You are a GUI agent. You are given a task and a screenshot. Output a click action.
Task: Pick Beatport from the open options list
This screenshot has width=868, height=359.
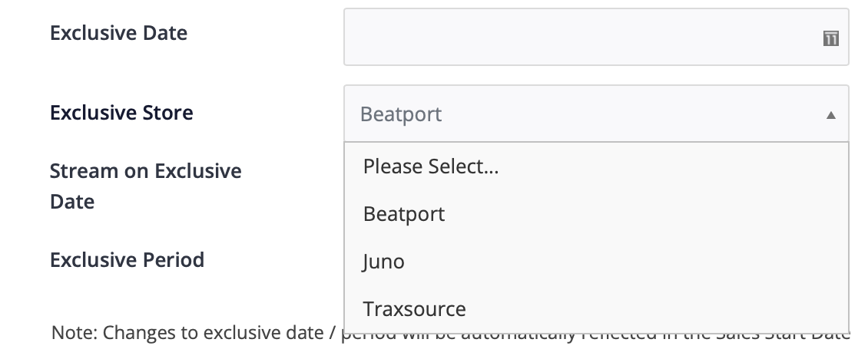coord(596,214)
